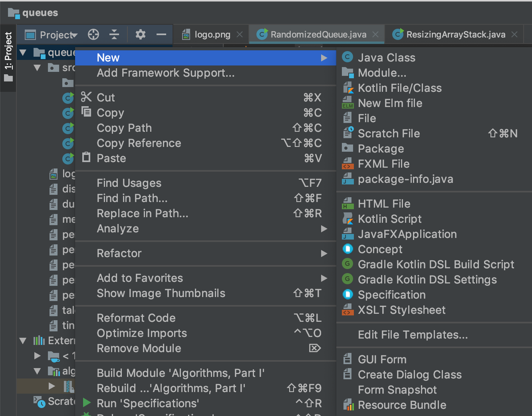The image size is (532, 416).
Task: Close the ResizingArrayStack.java tab
Action: tap(514, 35)
